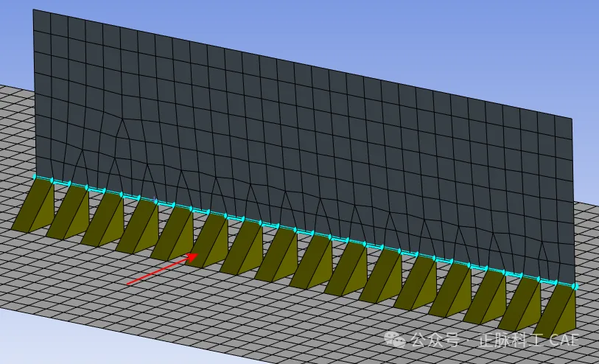Select the leftmost yellow stiffener bracket

34,206
